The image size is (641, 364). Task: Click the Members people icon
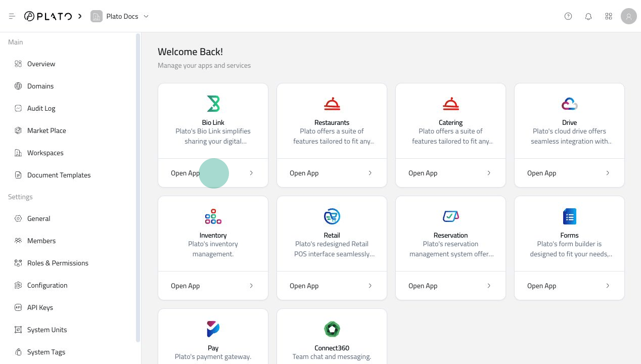tap(18, 241)
